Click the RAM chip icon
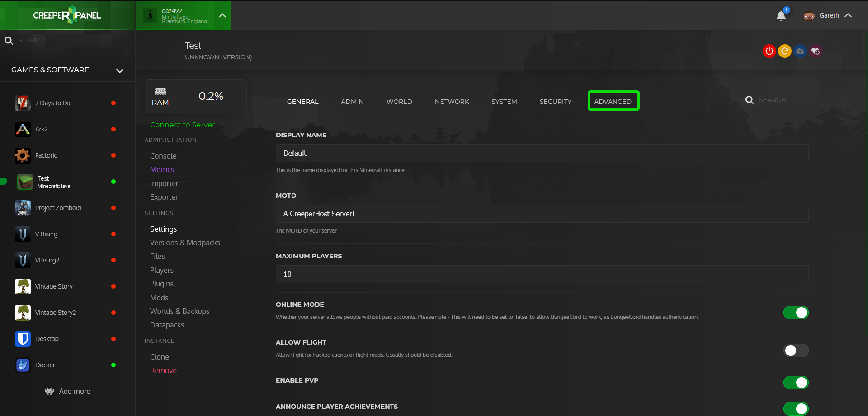The width and height of the screenshot is (868, 416). (160, 92)
